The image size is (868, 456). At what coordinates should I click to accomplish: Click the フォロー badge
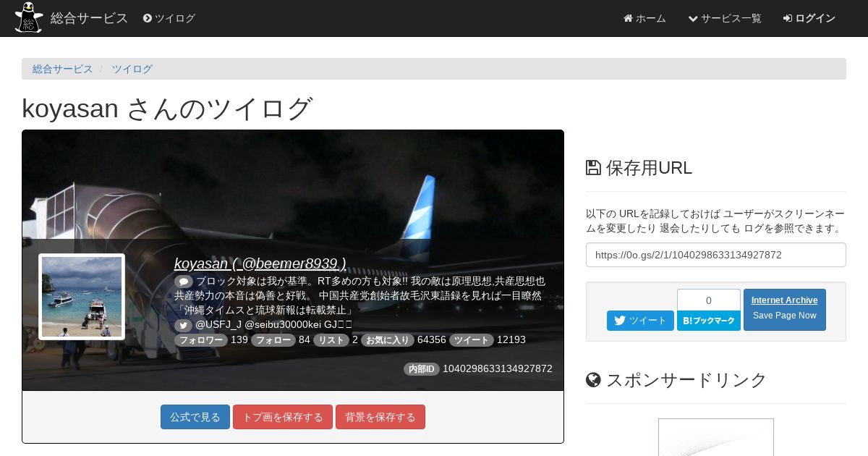click(x=273, y=340)
